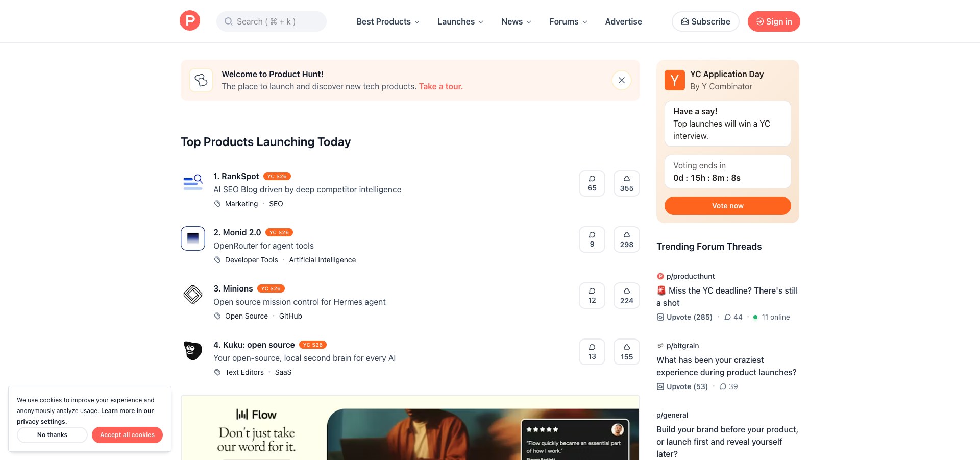Screen dimensions: 980x460
Task: Open the p/bitgrain forum link
Action: (x=682, y=346)
